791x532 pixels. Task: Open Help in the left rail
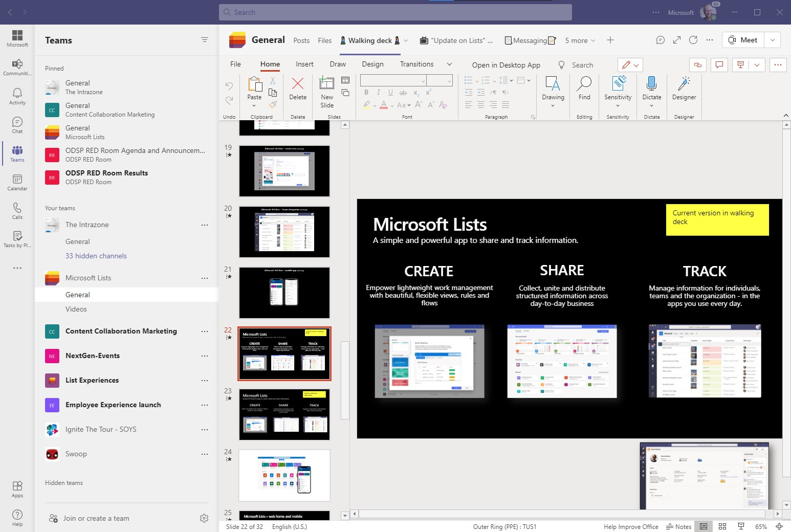pyautogui.click(x=17, y=518)
